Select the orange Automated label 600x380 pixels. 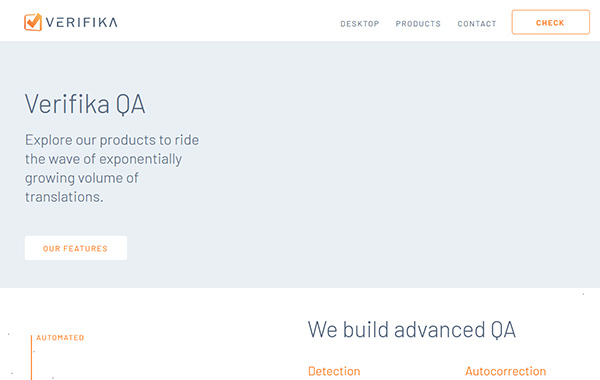pyautogui.click(x=60, y=338)
